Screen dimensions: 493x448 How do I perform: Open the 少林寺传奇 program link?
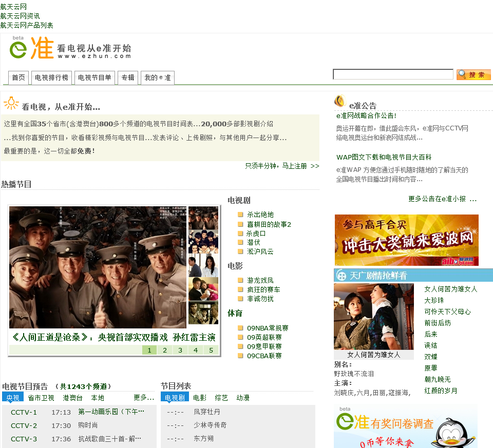pyautogui.click(x=210, y=425)
